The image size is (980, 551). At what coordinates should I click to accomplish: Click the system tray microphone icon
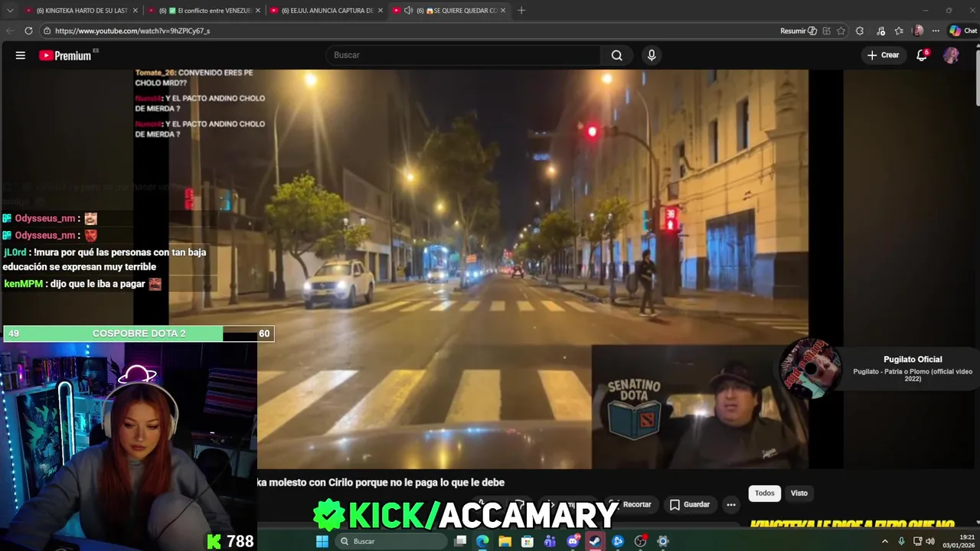tap(901, 541)
